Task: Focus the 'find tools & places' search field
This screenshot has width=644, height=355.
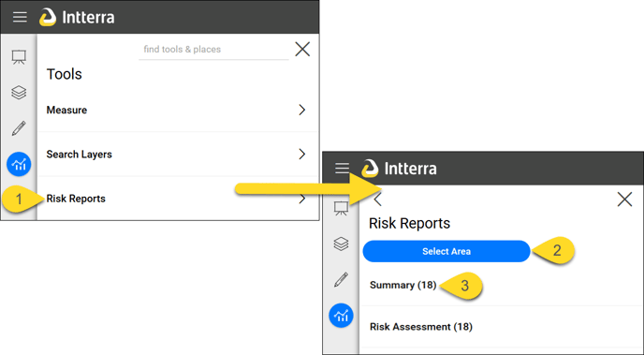Action: click(213, 50)
